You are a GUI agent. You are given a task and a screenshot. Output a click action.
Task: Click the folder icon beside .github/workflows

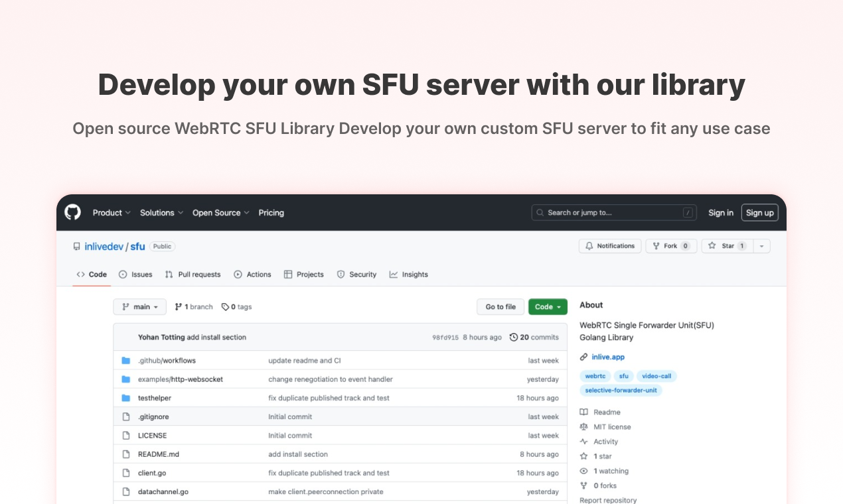[x=126, y=361]
